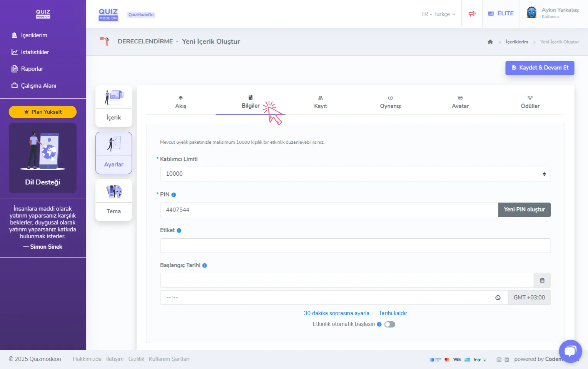Screen dimensions: 588x369
Task: Click the megaphone announcements icon
Action: click(472, 14)
